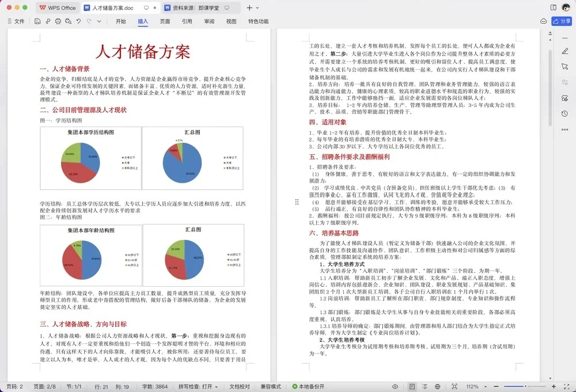
Task: Expand the dropdown arrow next to new tab plus
Action: [257, 7]
